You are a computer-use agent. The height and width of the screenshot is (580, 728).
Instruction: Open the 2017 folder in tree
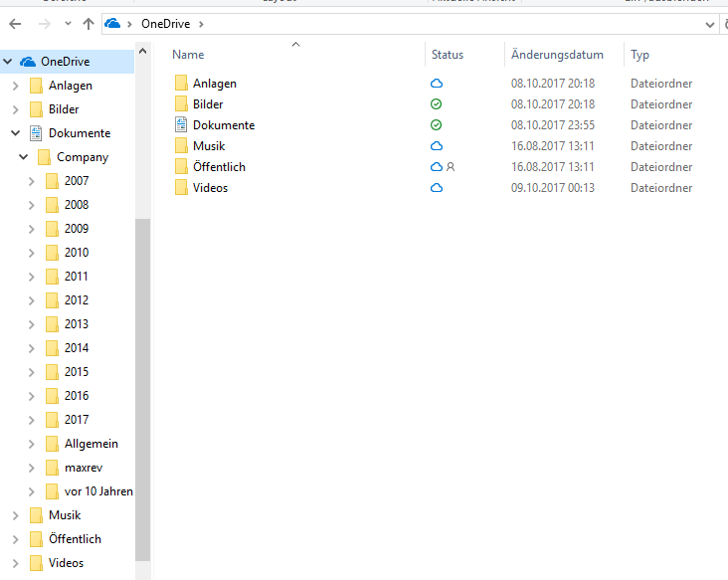[77, 420]
